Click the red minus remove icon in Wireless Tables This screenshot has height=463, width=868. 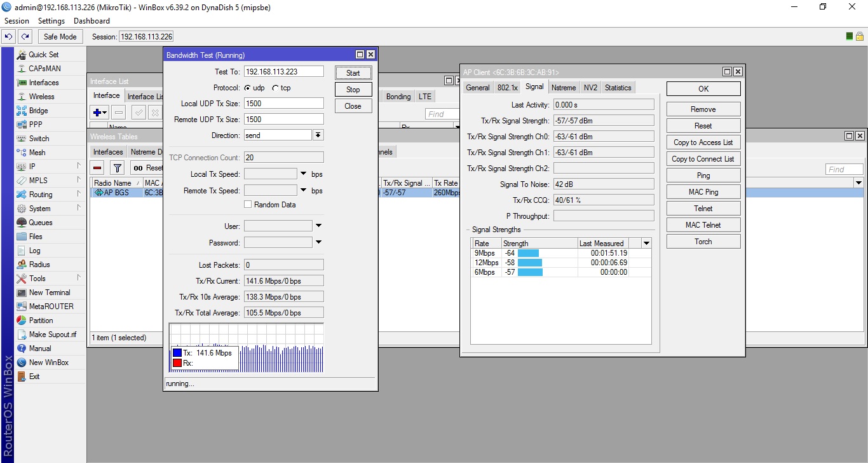coord(97,168)
